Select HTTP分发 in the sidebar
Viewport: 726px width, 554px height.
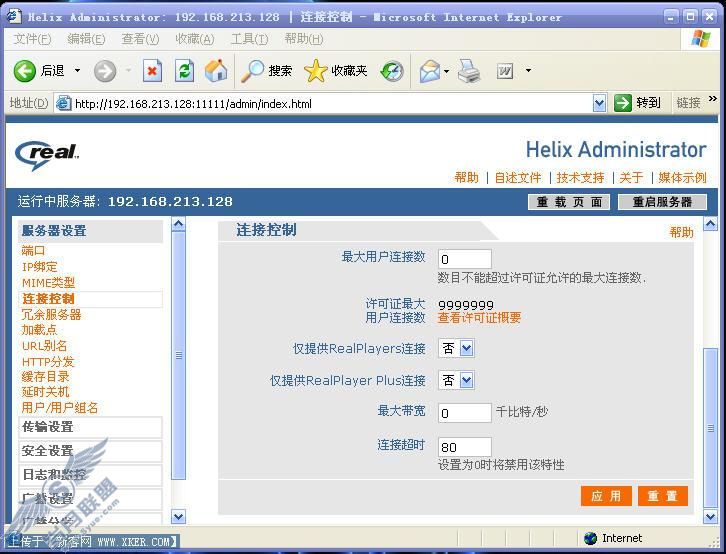click(48, 361)
